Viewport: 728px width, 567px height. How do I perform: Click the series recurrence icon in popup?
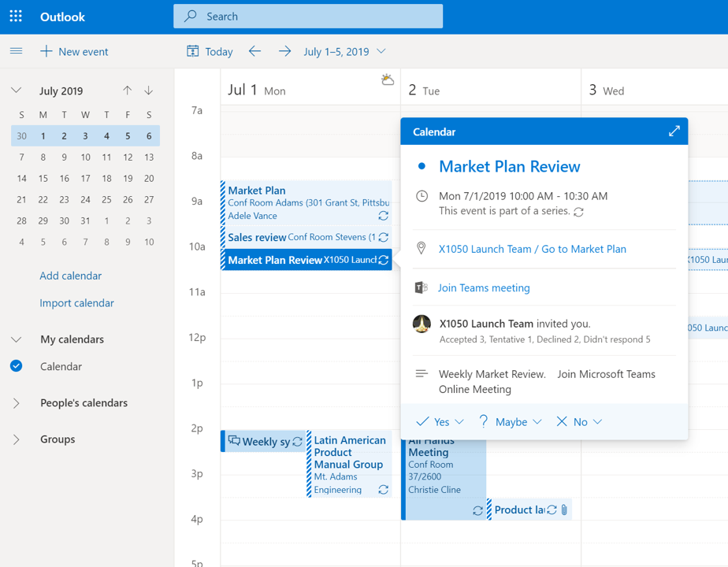click(x=578, y=212)
